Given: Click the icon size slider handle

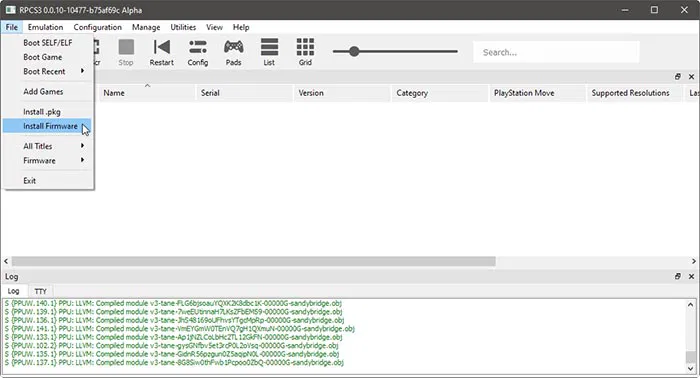Looking at the screenshot, I should [x=354, y=51].
